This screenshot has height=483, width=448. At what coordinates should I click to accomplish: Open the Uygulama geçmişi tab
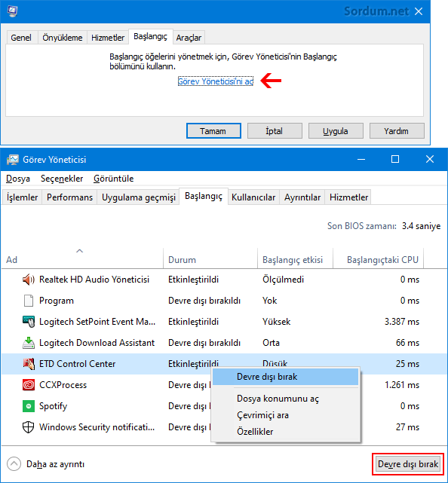click(x=139, y=197)
